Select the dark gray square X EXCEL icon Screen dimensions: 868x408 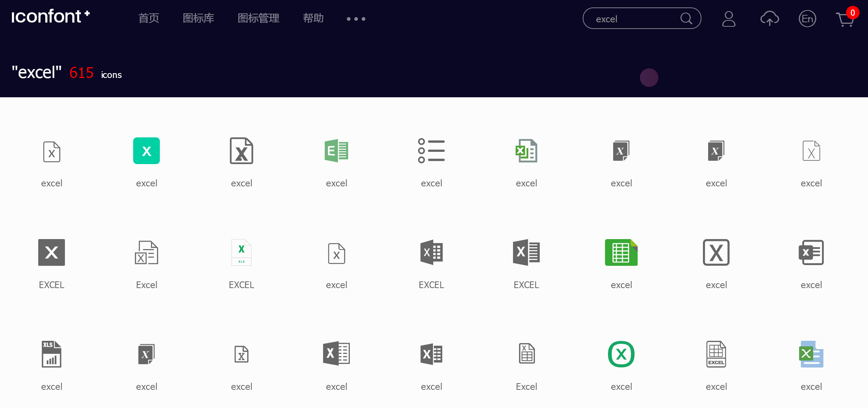[x=52, y=252]
